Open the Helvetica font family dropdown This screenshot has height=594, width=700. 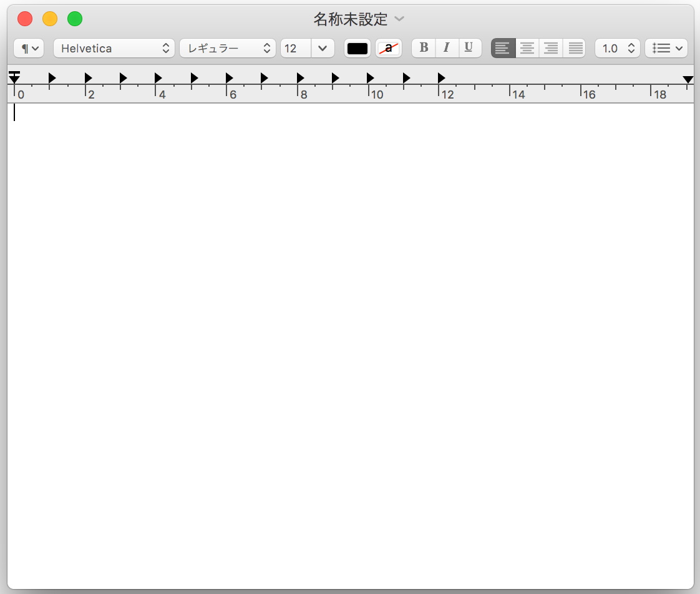pos(114,48)
